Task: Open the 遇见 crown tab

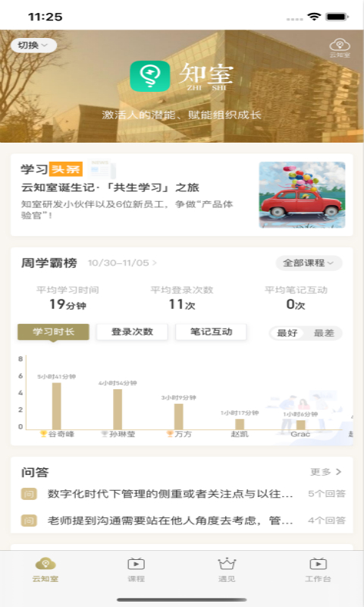Action: tap(227, 570)
